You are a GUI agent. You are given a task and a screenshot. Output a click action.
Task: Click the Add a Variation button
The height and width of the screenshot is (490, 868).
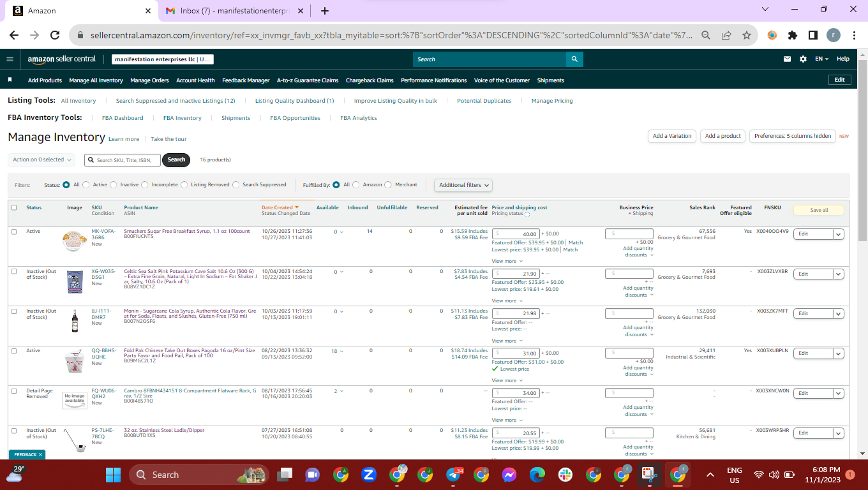point(672,136)
